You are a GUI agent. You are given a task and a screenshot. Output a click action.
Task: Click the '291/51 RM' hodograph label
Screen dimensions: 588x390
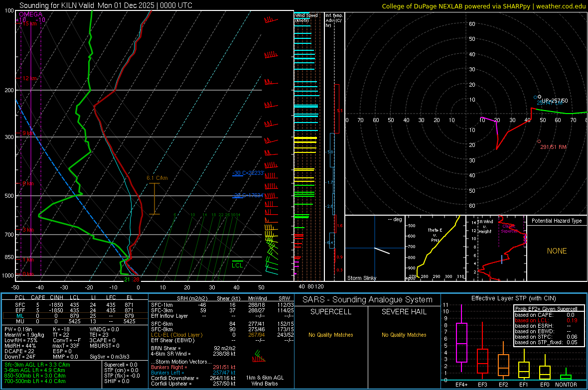pos(553,147)
